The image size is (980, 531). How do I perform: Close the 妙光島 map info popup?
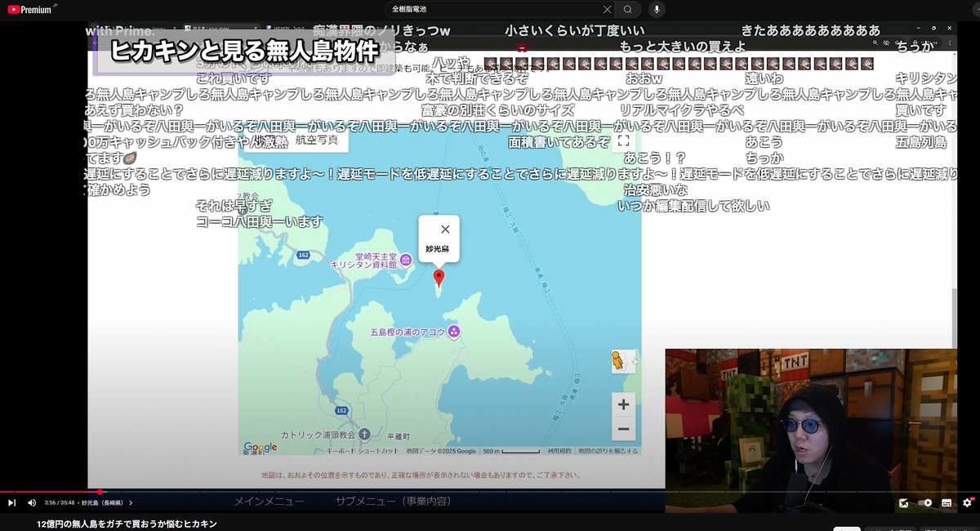click(x=444, y=230)
